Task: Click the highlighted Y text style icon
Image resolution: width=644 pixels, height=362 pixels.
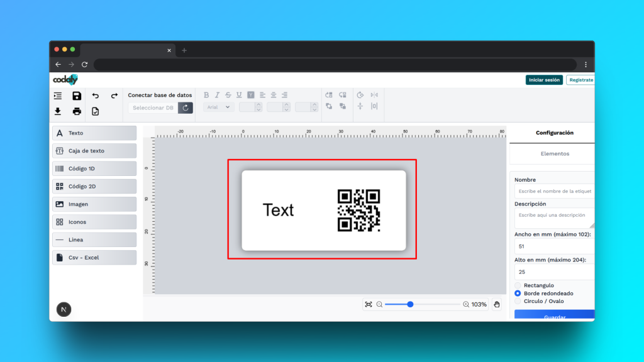Action: pyautogui.click(x=250, y=95)
